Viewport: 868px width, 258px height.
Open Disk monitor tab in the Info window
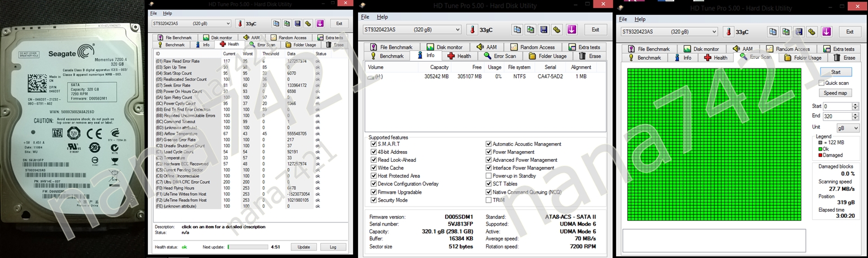444,47
